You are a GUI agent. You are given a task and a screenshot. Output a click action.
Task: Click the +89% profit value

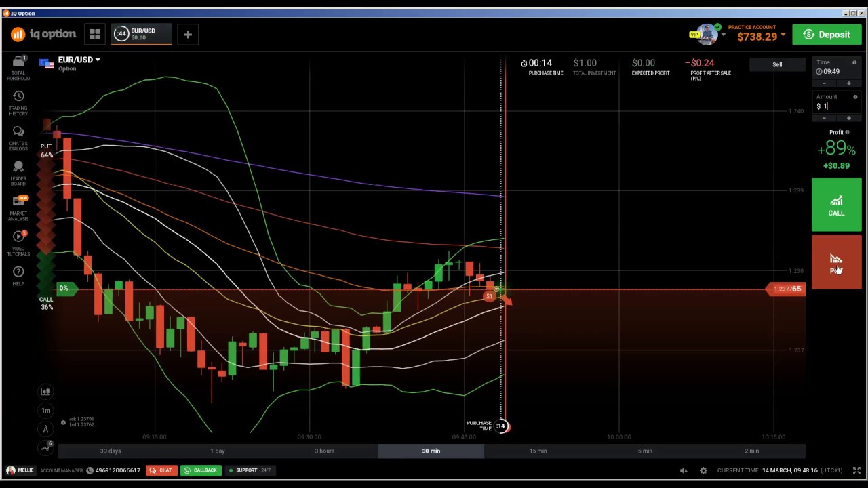click(836, 148)
